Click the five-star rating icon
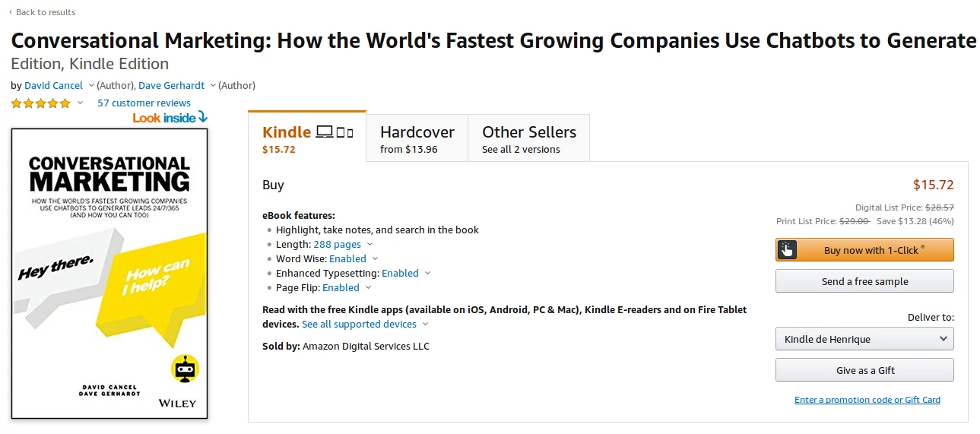Screen dimensions: 980x434 click(x=40, y=103)
